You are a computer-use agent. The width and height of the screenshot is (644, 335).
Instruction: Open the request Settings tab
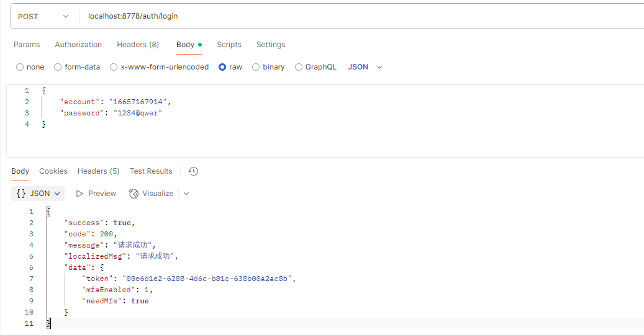click(x=271, y=45)
